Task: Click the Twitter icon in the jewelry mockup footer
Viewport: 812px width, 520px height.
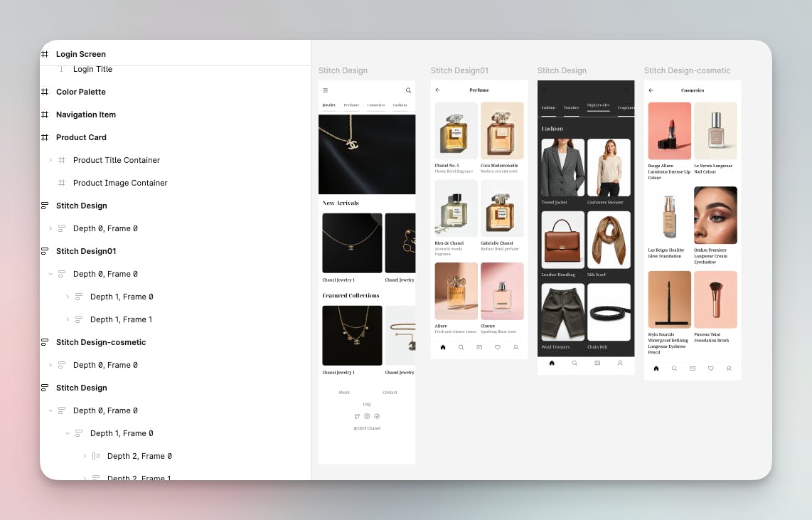Action: (x=357, y=416)
